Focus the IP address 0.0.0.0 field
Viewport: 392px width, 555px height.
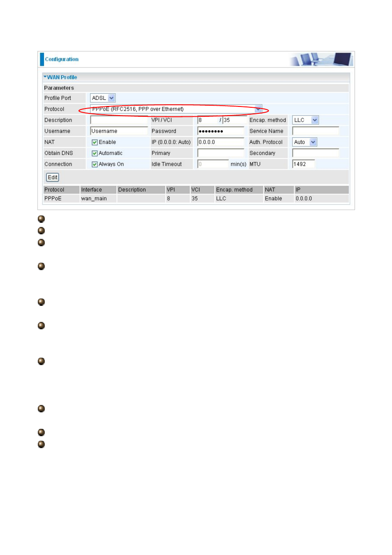pos(221,142)
